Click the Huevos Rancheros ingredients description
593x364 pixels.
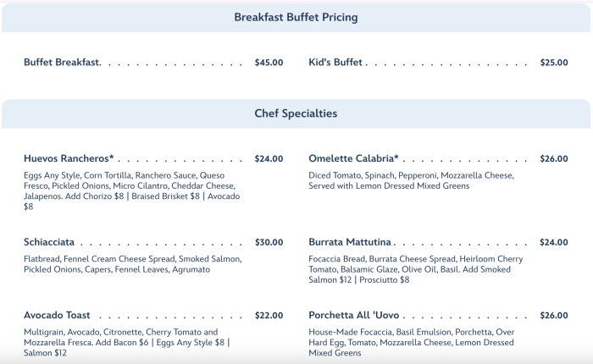click(x=131, y=190)
